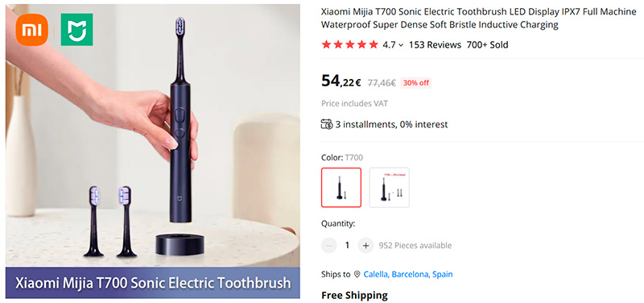
Task: Click the red star rating icons
Action: click(350, 45)
